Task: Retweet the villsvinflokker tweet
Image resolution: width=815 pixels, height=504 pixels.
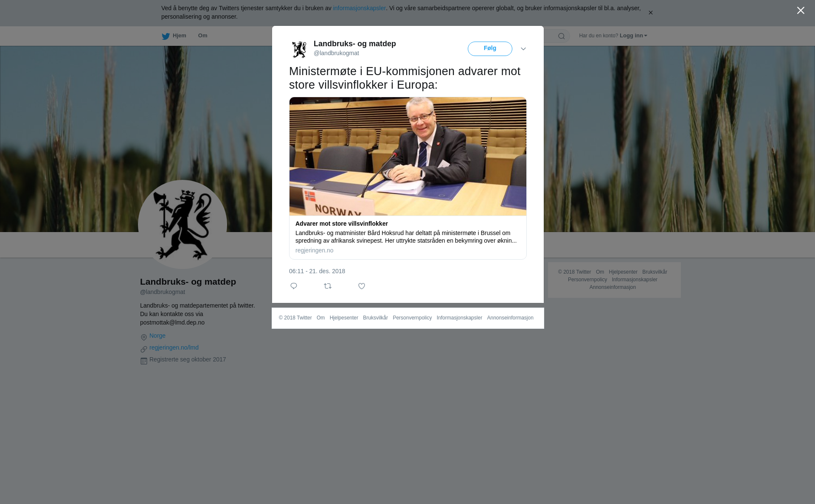Action: tap(328, 286)
